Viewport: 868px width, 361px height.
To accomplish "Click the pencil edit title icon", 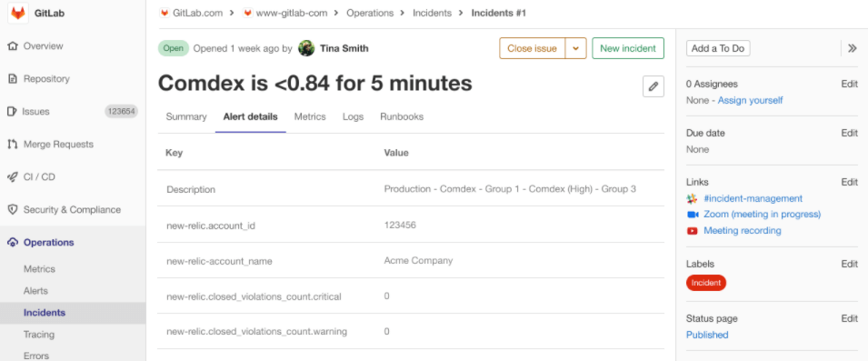I will tap(653, 86).
